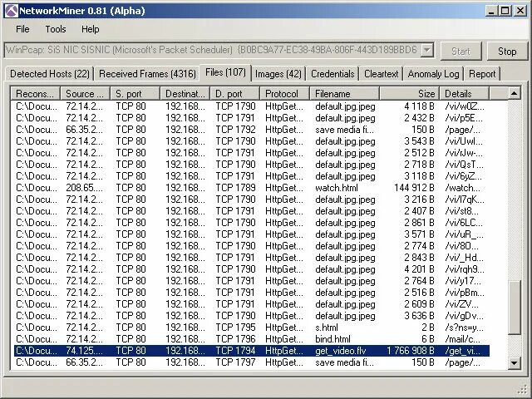Open the Help menu
This screenshot has width=532, height=399.
91,29
